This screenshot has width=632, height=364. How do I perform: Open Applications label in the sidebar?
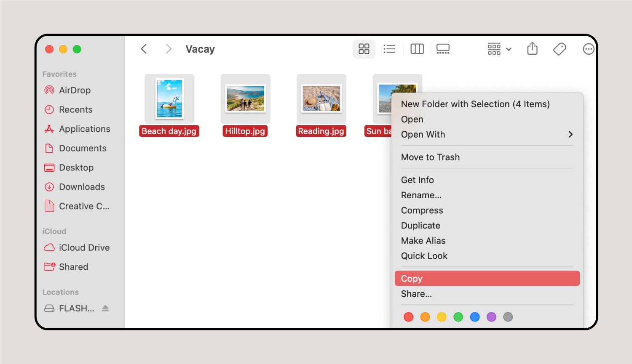[85, 129]
